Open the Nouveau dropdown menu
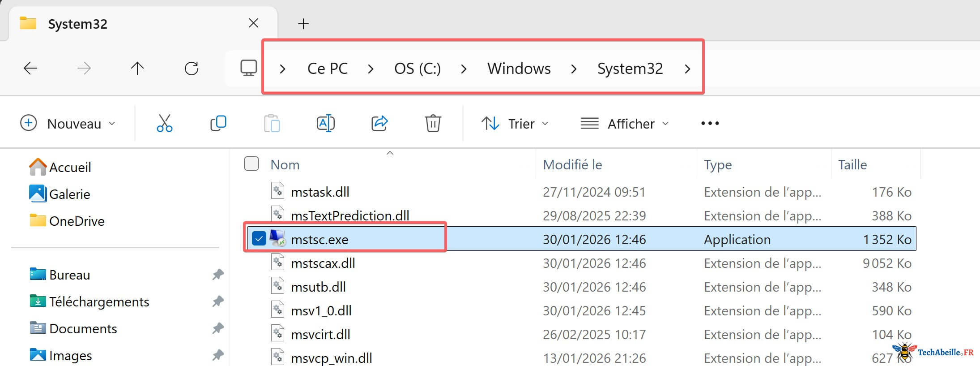This screenshot has width=980, height=366. (68, 123)
